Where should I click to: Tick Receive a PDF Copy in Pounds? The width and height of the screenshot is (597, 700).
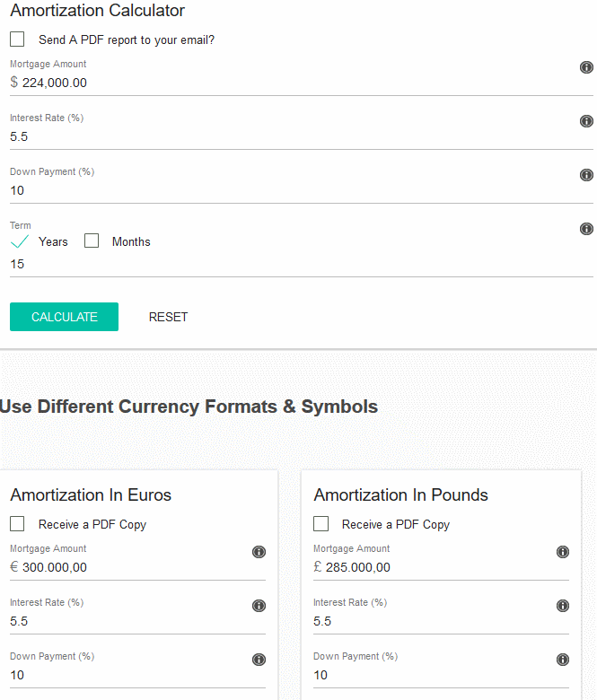(320, 523)
